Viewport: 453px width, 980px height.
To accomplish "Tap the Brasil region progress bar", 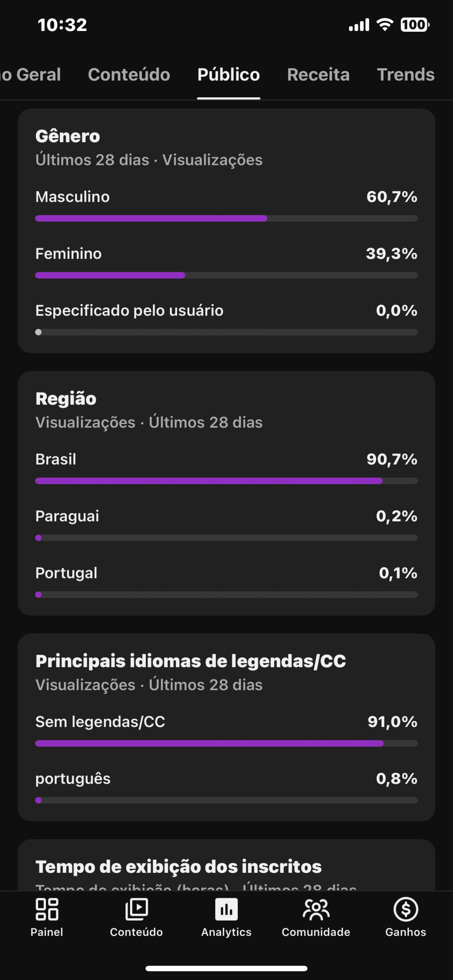I will pos(226,481).
